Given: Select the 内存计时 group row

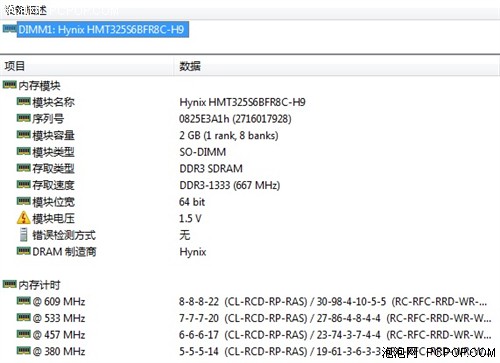Looking at the screenshot, I should (39, 285).
